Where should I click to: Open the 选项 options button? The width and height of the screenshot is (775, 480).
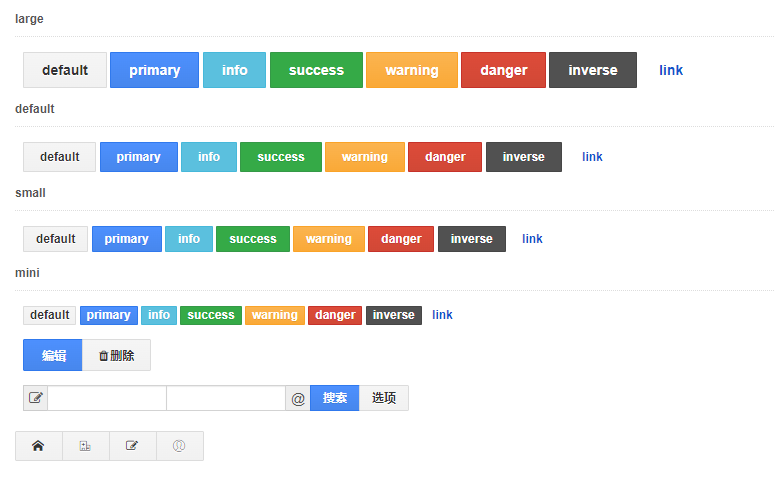coord(384,398)
